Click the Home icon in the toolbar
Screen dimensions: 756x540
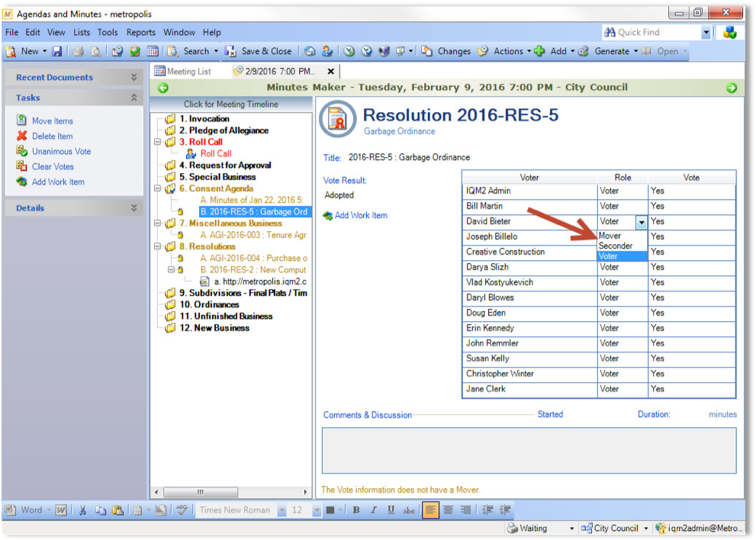coord(310,51)
